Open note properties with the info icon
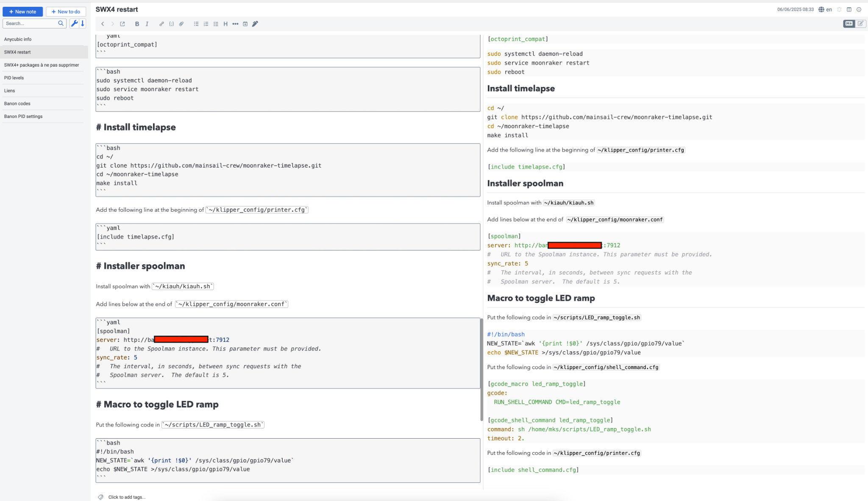The image size is (868, 501). coord(859,9)
